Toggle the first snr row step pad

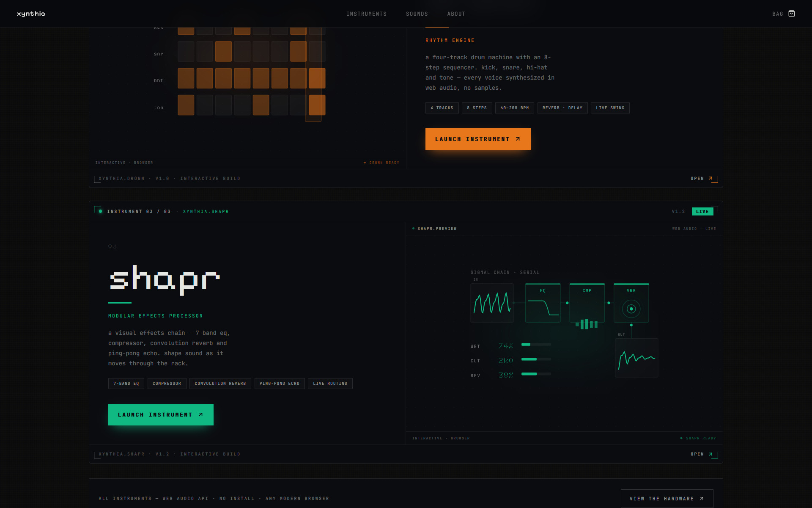tap(186, 51)
